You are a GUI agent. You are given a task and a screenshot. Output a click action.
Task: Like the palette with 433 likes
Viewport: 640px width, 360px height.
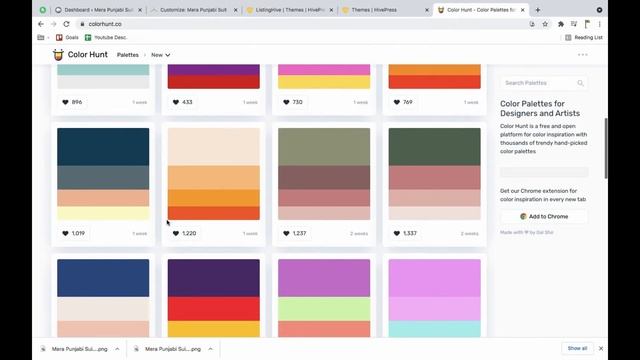click(183, 102)
